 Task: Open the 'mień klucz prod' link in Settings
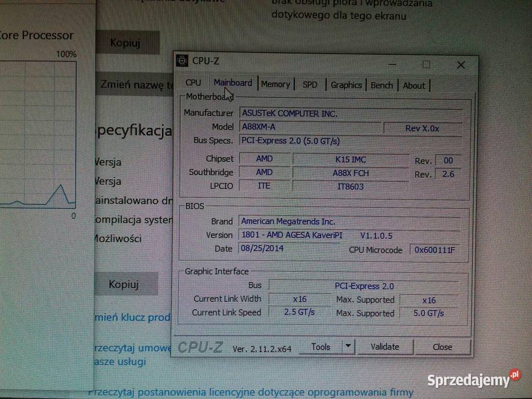[133, 317]
